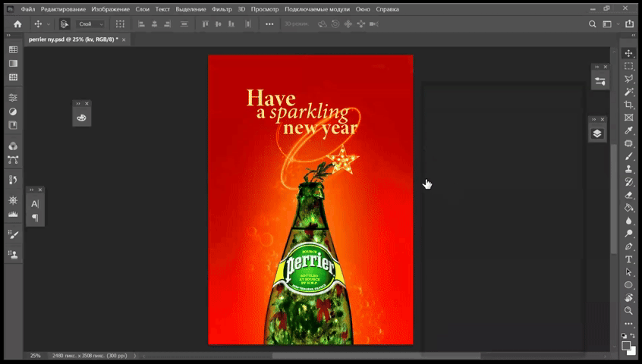Select the Rectangular Marquee tool
Screen dimensions: 642x364
pyautogui.click(x=628, y=67)
